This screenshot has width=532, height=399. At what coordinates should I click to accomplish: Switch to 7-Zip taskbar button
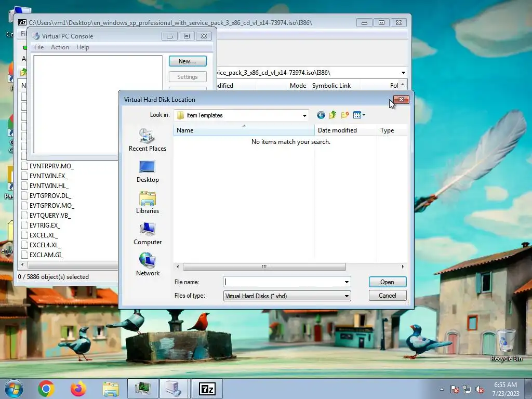[207, 389]
